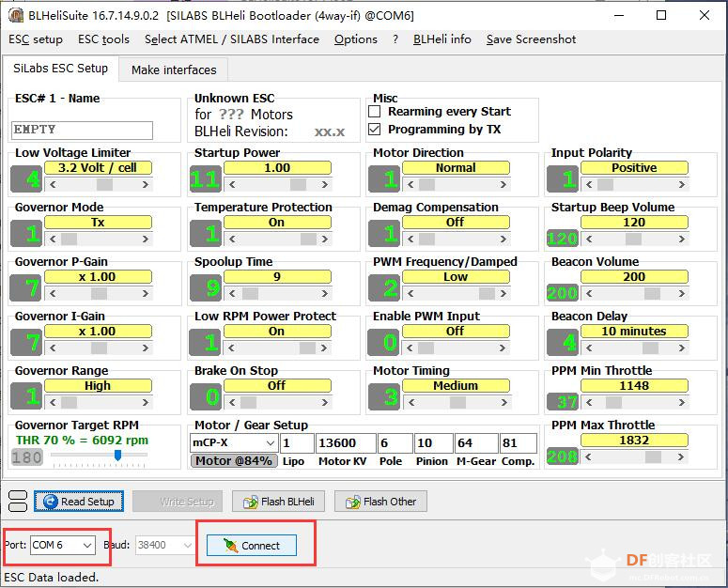Click the PPM Max Throttle slider thumb
This screenshot has height=588, width=728.
coord(653,456)
